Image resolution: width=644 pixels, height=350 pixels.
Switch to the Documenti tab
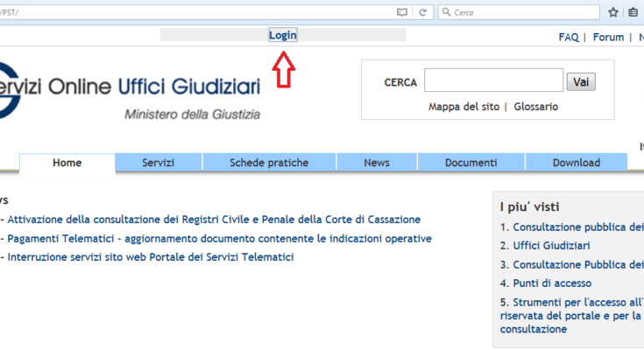point(471,163)
